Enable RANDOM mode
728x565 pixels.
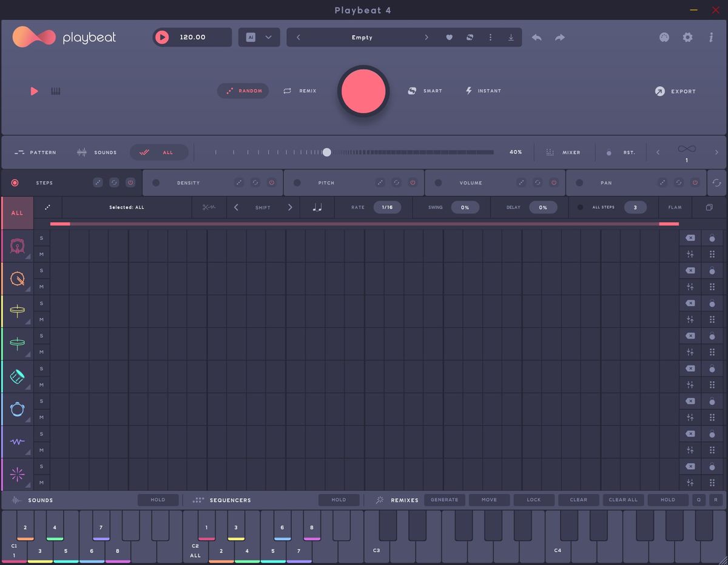(x=243, y=90)
